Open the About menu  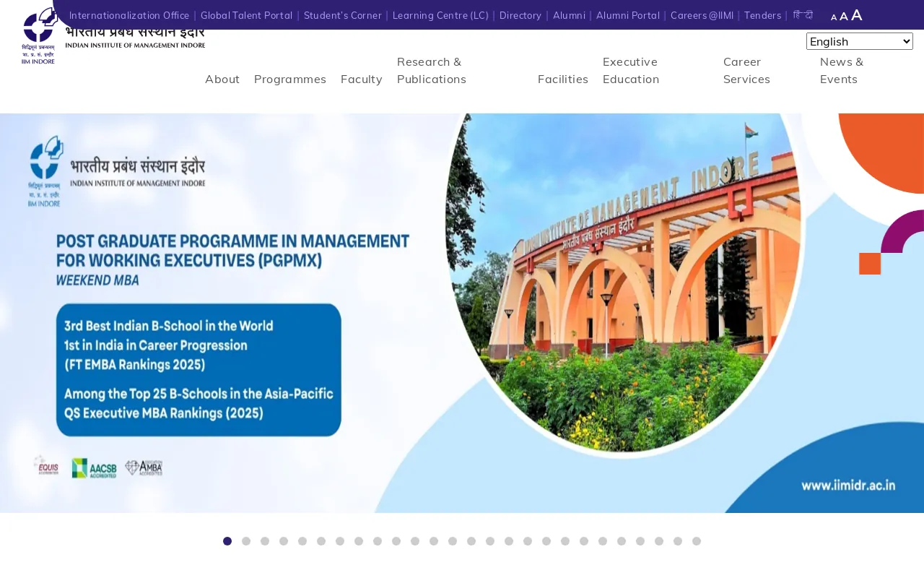point(222,79)
